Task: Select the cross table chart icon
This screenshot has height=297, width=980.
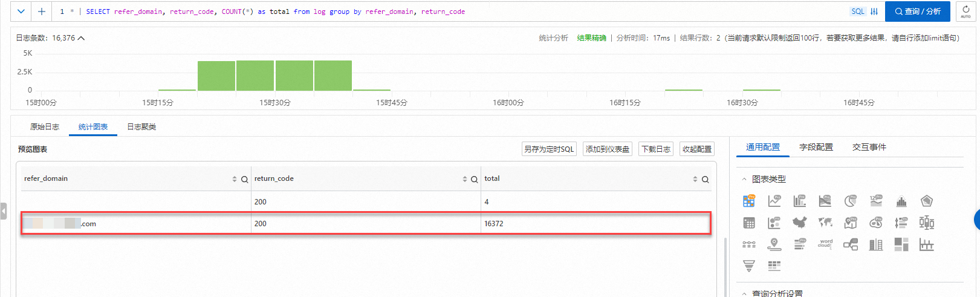Action: (x=774, y=266)
